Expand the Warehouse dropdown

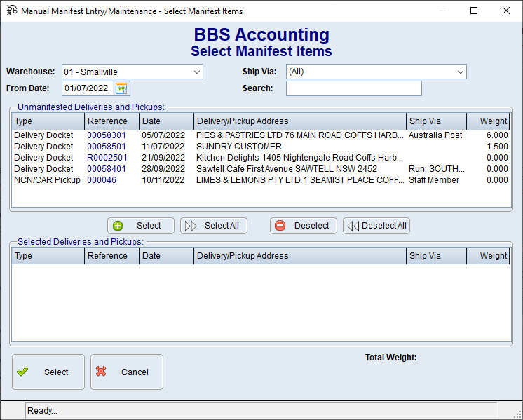pos(196,72)
